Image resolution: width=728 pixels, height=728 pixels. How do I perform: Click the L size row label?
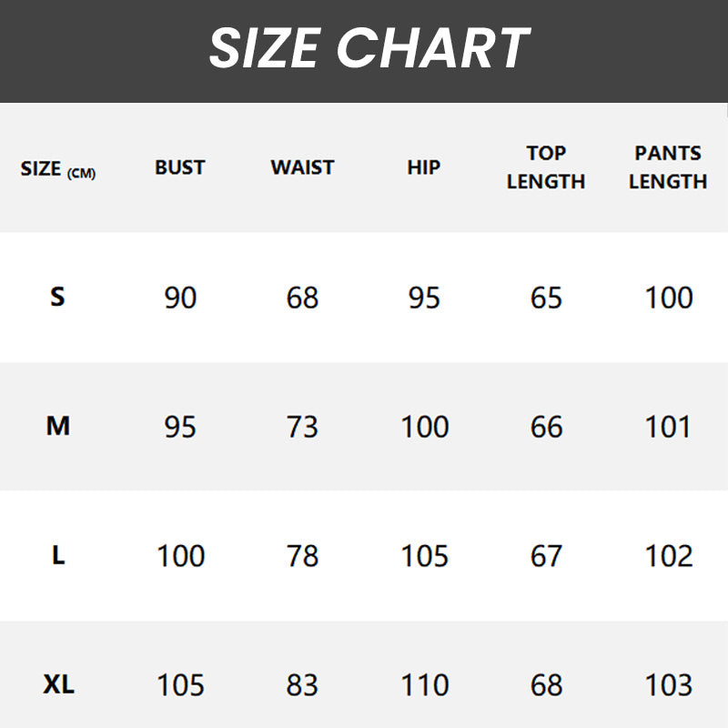click(x=57, y=555)
